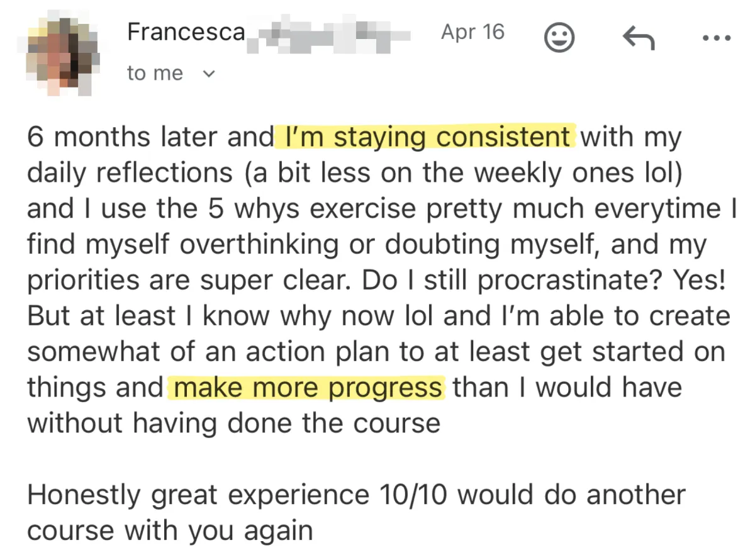Click the emoji reaction smiley icon
Image resolution: width=755 pixels, height=560 pixels.
(559, 39)
